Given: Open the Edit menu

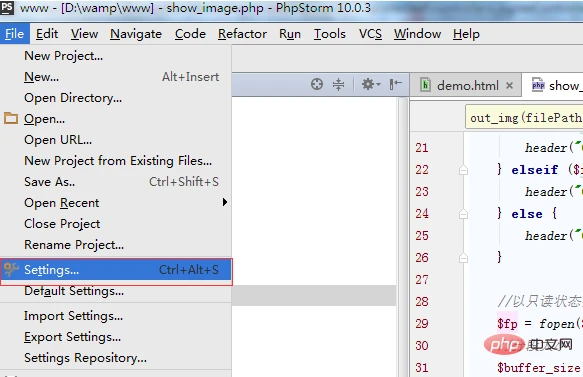Looking at the screenshot, I should [47, 34].
